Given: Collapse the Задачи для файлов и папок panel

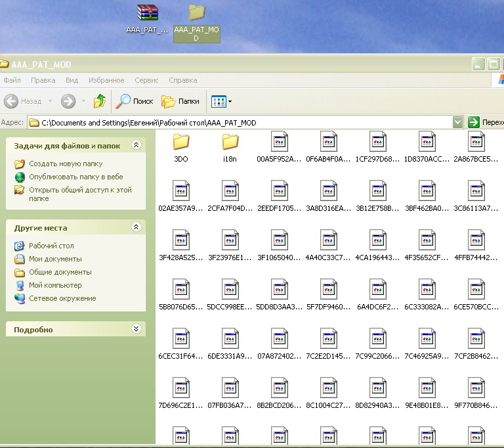Looking at the screenshot, I should pyautogui.click(x=136, y=145).
